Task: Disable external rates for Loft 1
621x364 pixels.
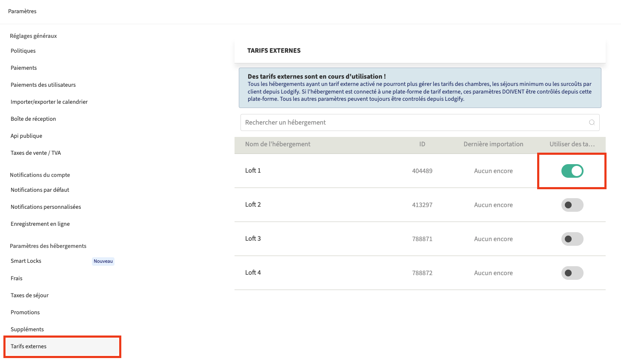Action: coord(572,171)
